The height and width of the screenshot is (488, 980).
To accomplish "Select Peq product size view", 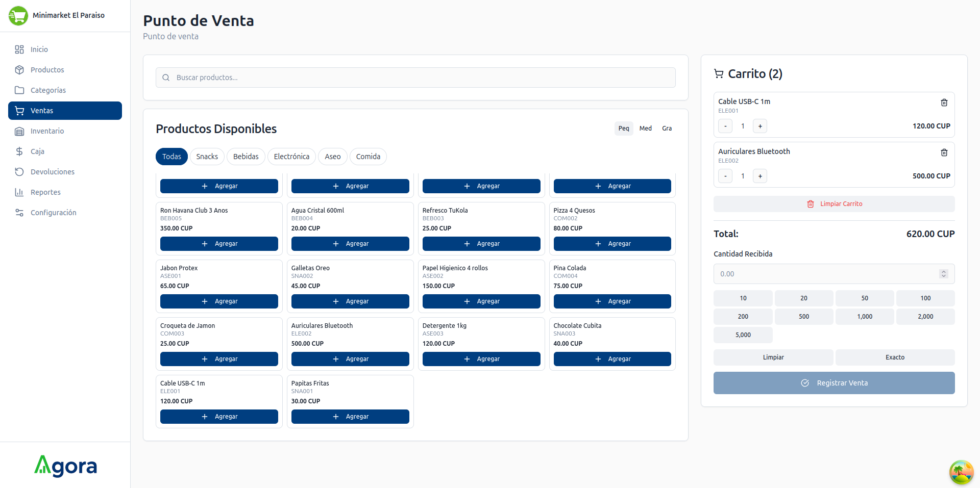I will (624, 129).
